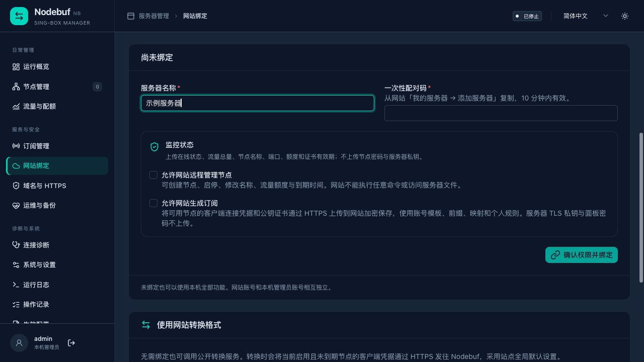644x362 pixels.
Task: Click the link icon in 确认权限并绑定
Action: pos(555,255)
